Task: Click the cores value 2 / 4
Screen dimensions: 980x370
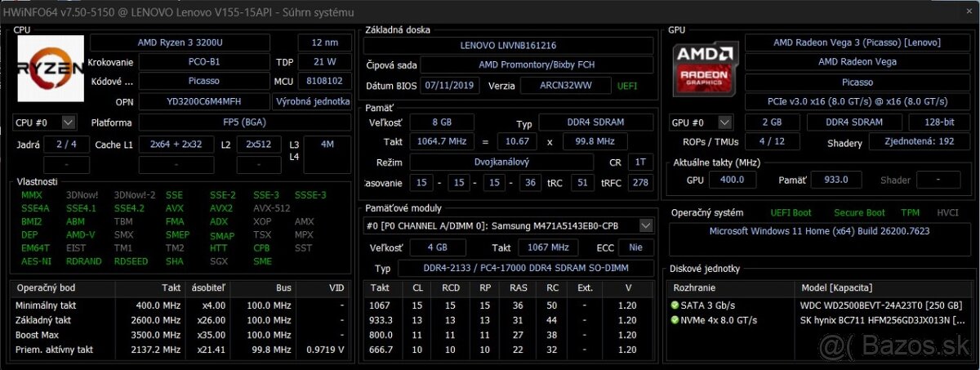Action: tap(67, 144)
